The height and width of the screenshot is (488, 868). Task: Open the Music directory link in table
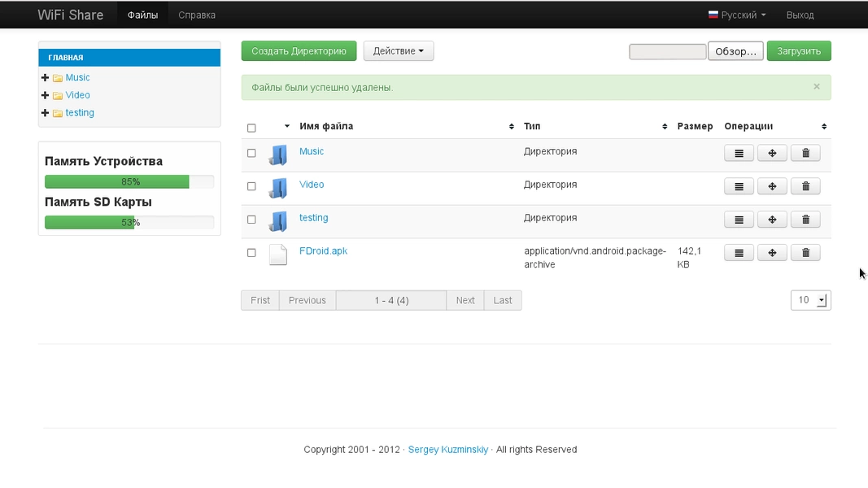pyautogui.click(x=312, y=151)
